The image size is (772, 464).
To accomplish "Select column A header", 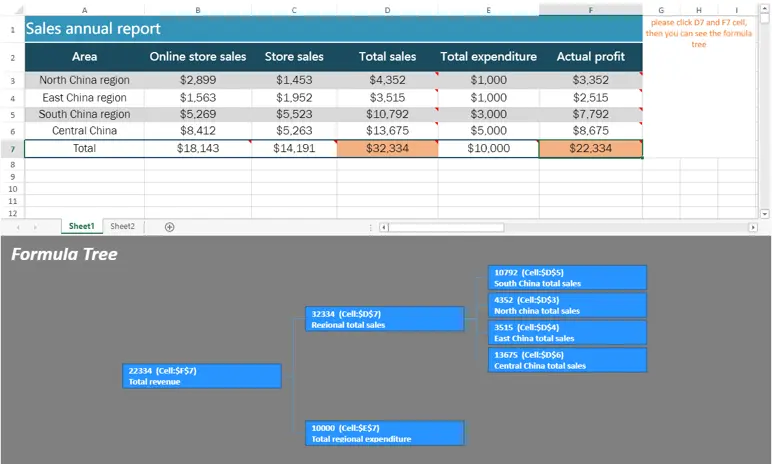I will tap(85, 10).
